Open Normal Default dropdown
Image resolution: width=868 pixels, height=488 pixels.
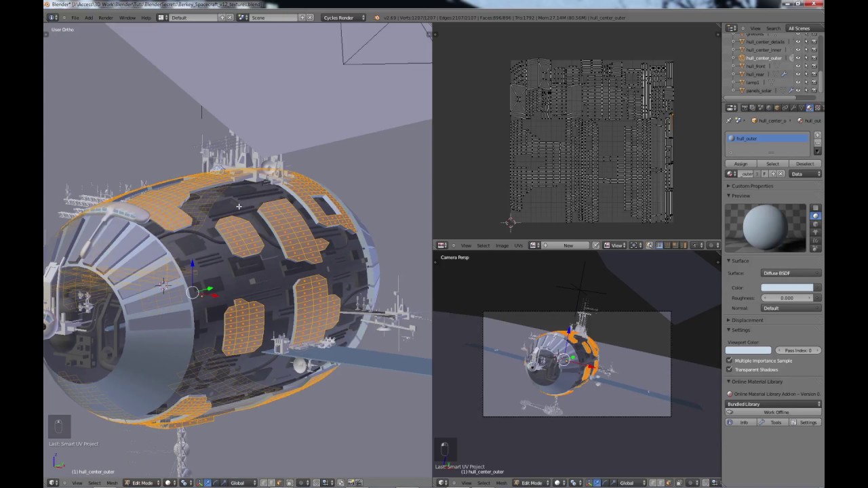pos(791,308)
